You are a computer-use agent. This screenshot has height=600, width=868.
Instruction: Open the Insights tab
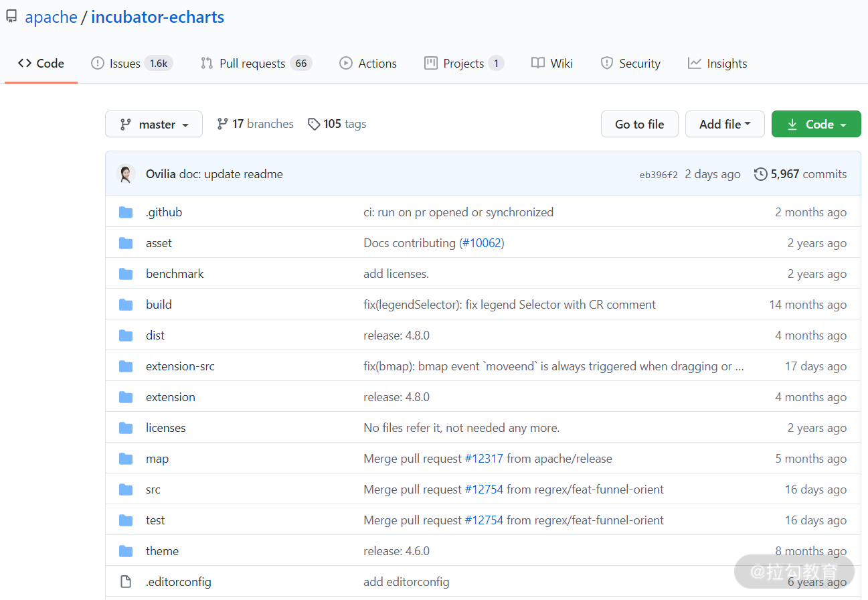click(717, 64)
